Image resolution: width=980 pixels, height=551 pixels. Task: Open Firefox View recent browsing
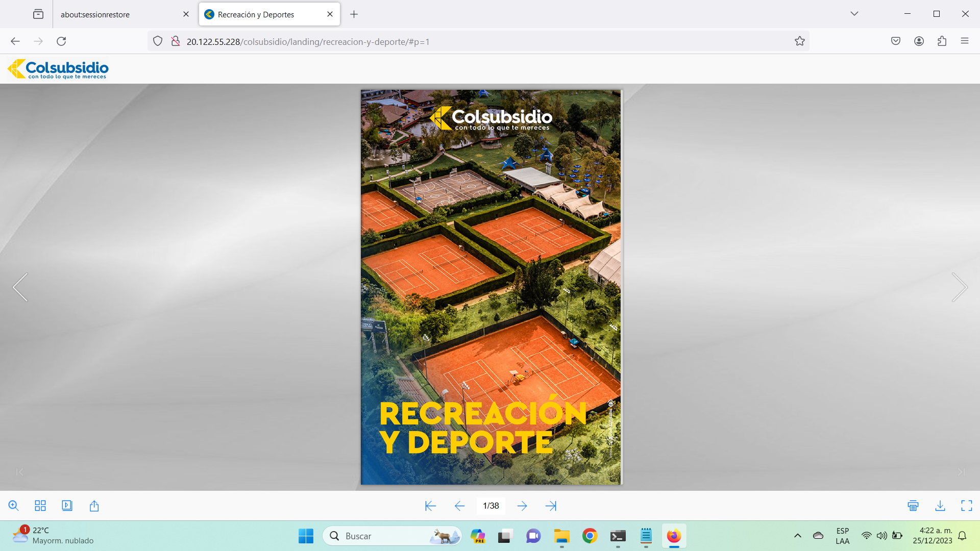point(38,14)
